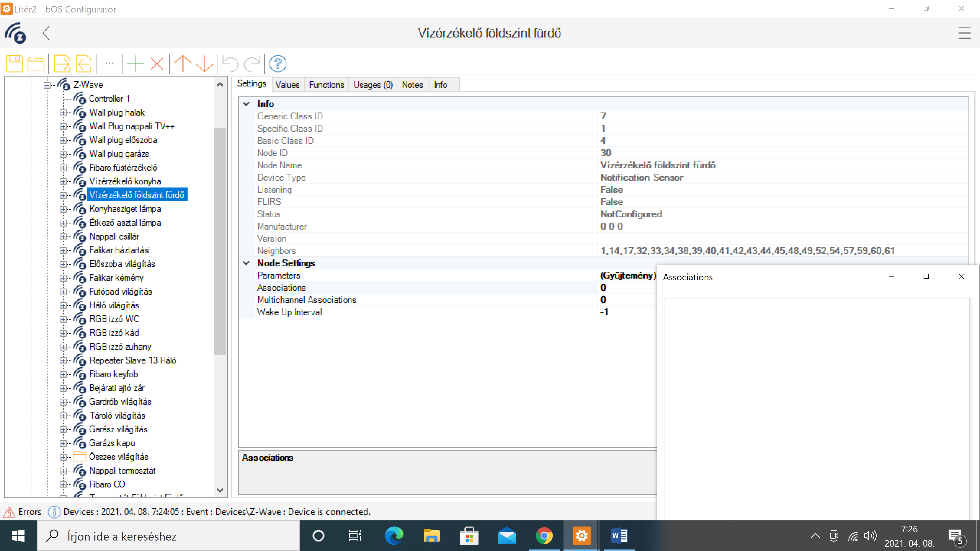980x551 pixels.
Task: Click the green plus add icon
Action: (135, 64)
